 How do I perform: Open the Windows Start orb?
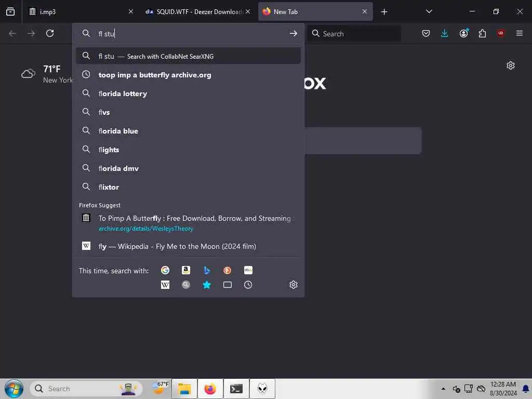(14, 389)
